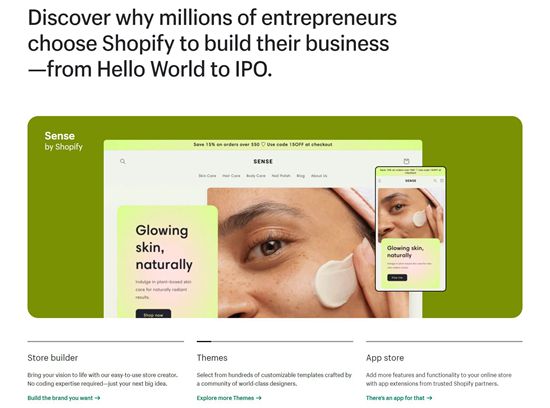This screenshot has width=550, height=408.
Task: Click Skin Care in Sense preview navigation
Action: [x=207, y=176]
